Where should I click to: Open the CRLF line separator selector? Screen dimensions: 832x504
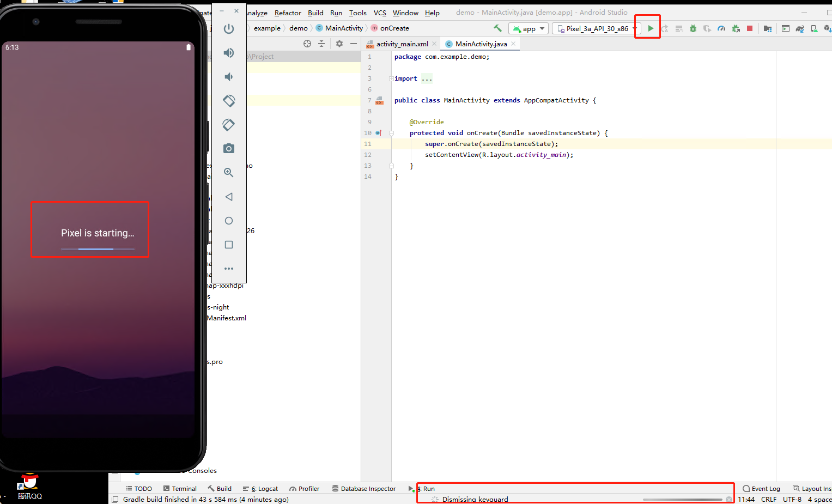click(x=769, y=500)
